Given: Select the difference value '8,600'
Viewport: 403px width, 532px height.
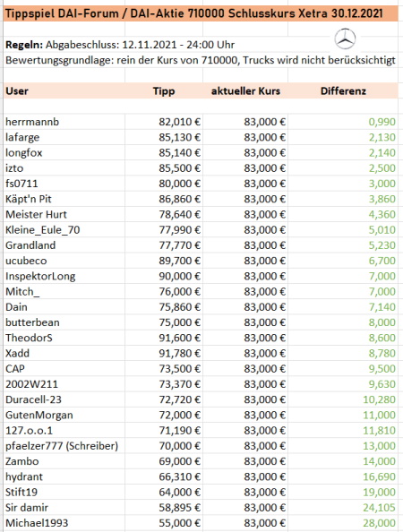Looking at the screenshot, I should (x=382, y=338).
